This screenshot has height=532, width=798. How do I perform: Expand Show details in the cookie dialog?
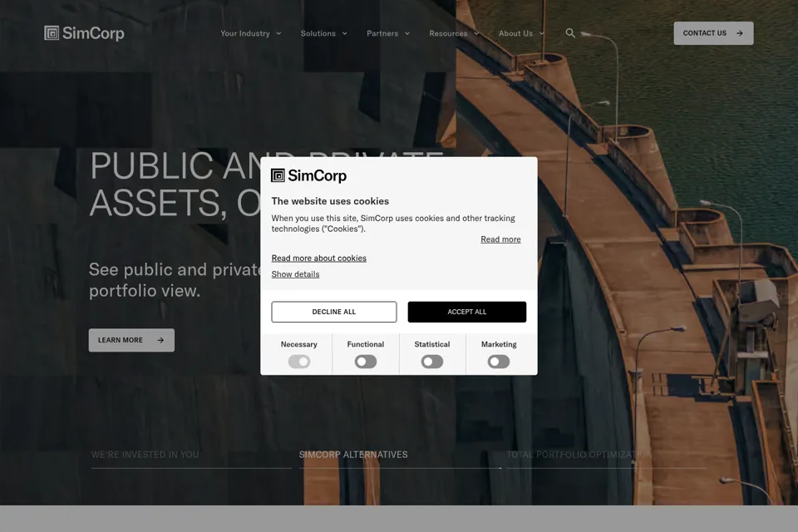click(x=295, y=273)
